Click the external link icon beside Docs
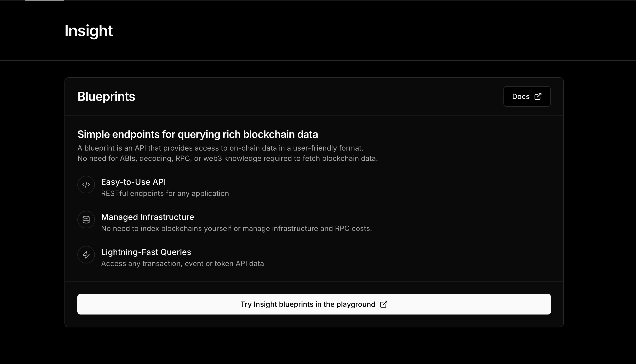Screen dimensions: 636x364 [538, 96]
